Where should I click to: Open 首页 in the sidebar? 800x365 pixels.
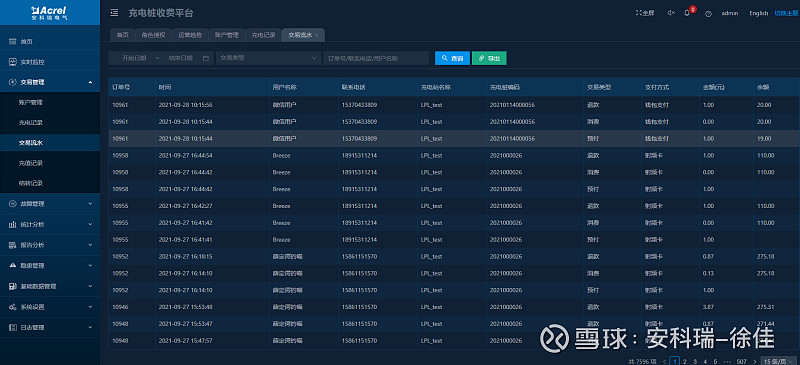click(50, 41)
